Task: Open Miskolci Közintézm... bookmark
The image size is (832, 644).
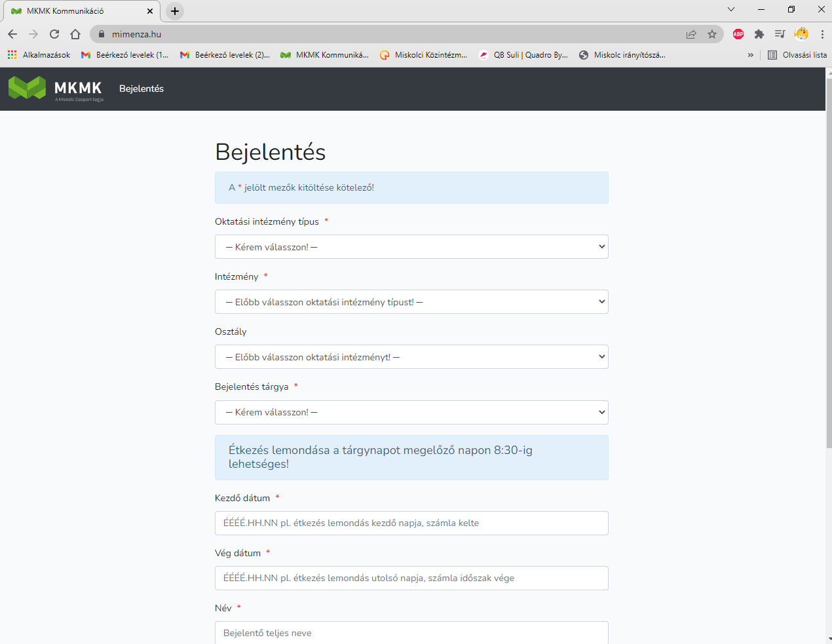Action: 424,55
